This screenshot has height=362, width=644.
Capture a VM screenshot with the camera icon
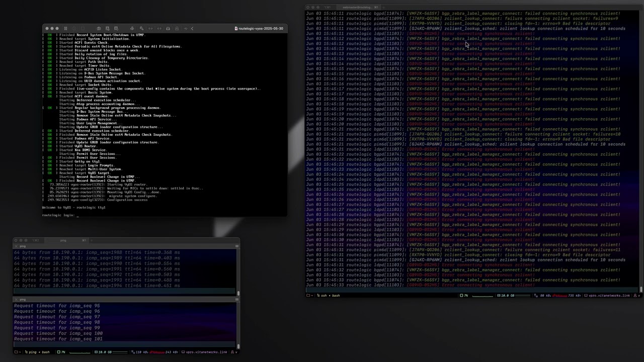pos(99,29)
